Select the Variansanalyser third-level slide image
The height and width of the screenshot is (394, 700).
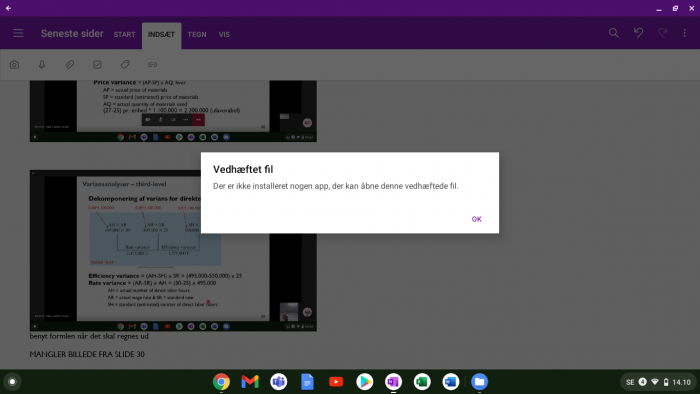[173, 250]
